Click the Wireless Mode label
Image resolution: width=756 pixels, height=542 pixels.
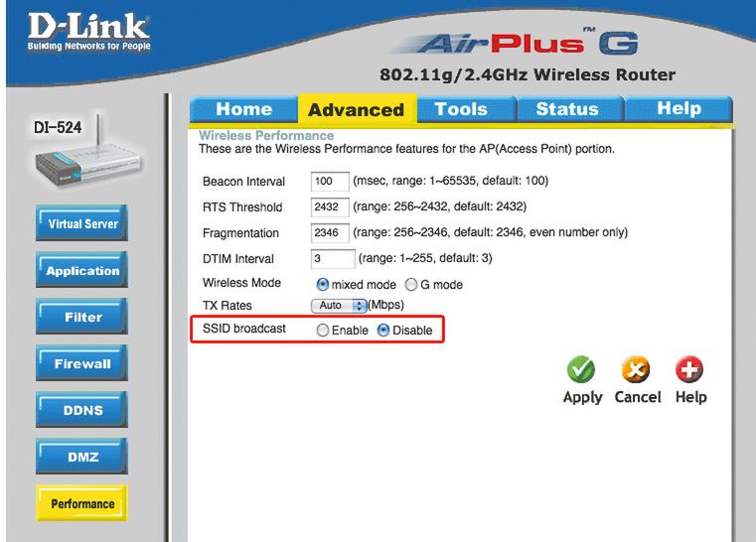(x=241, y=283)
